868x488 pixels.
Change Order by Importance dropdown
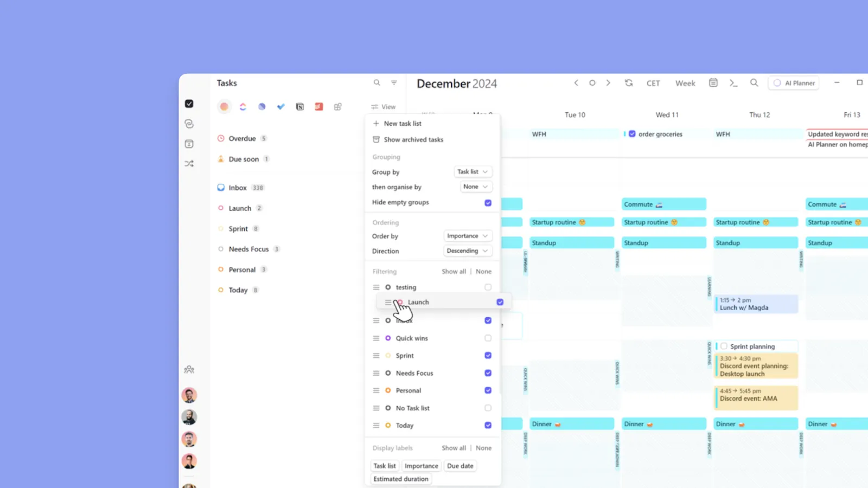[467, 235]
